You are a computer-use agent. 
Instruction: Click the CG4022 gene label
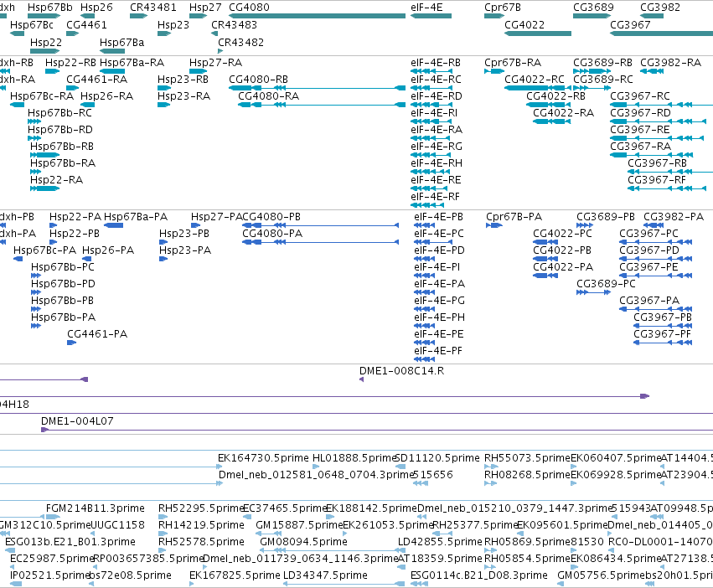[x=524, y=24]
